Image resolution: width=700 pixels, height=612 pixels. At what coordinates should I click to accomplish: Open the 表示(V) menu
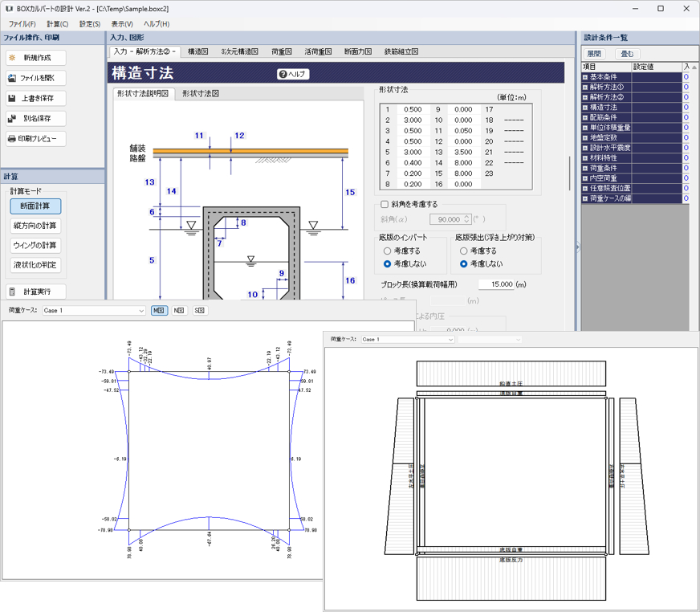122,24
